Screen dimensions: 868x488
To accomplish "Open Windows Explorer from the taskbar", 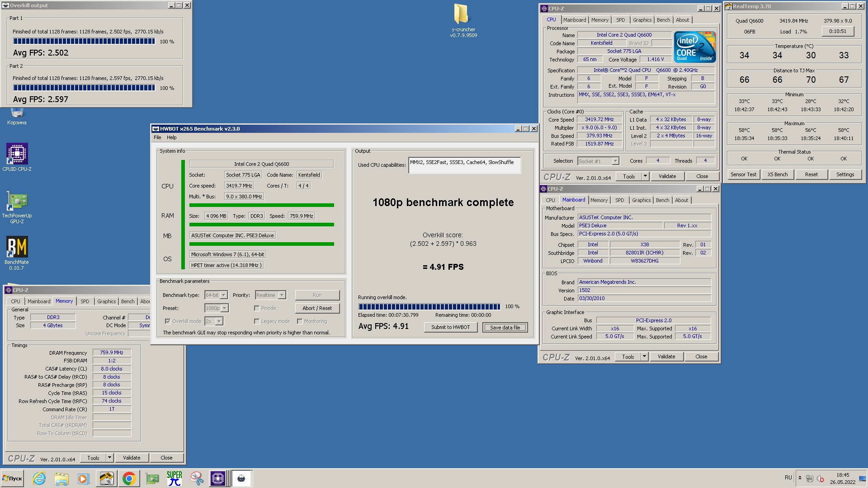I will [61, 478].
